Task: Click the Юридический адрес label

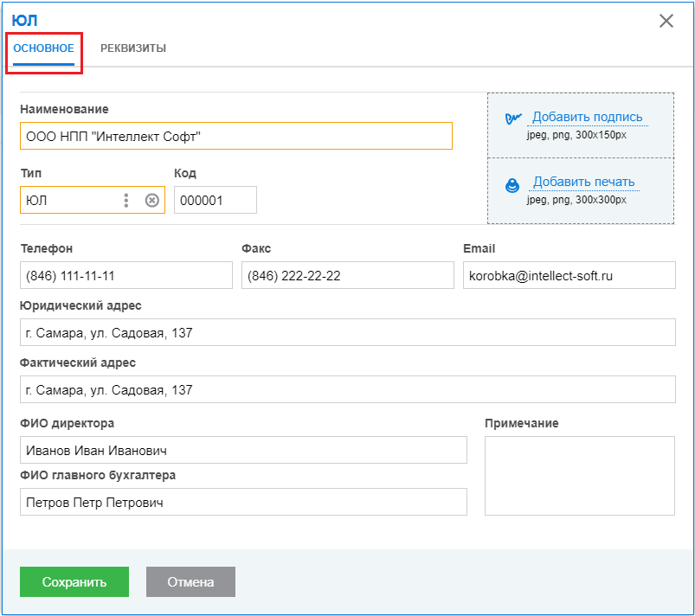Action: [80, 305]
